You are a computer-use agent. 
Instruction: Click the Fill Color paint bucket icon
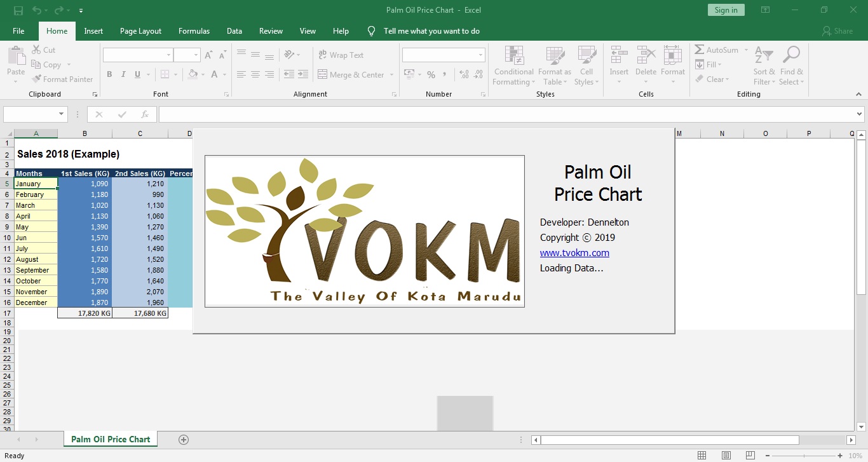pos(192,74)
